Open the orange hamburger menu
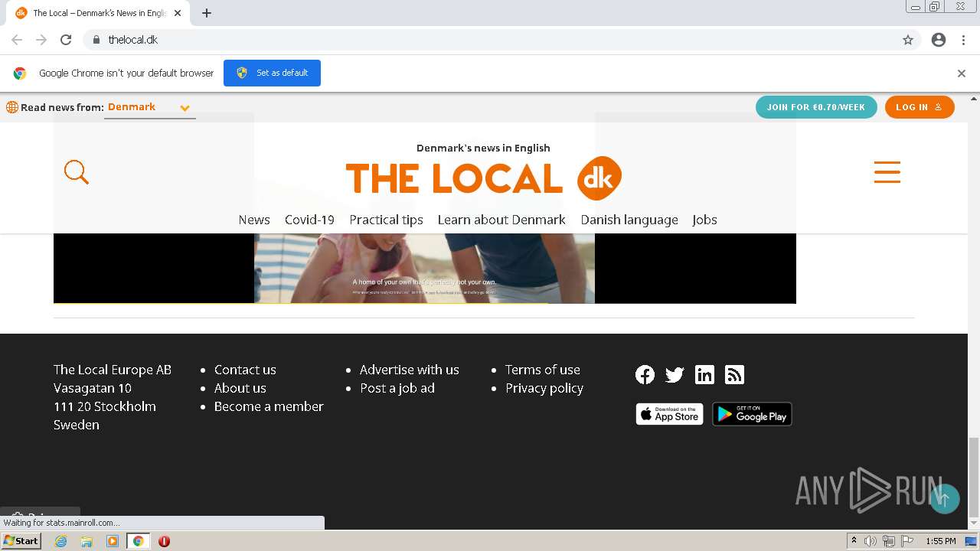Image resolution: width=980 pixels, height=551 pixels. (887, 172)
